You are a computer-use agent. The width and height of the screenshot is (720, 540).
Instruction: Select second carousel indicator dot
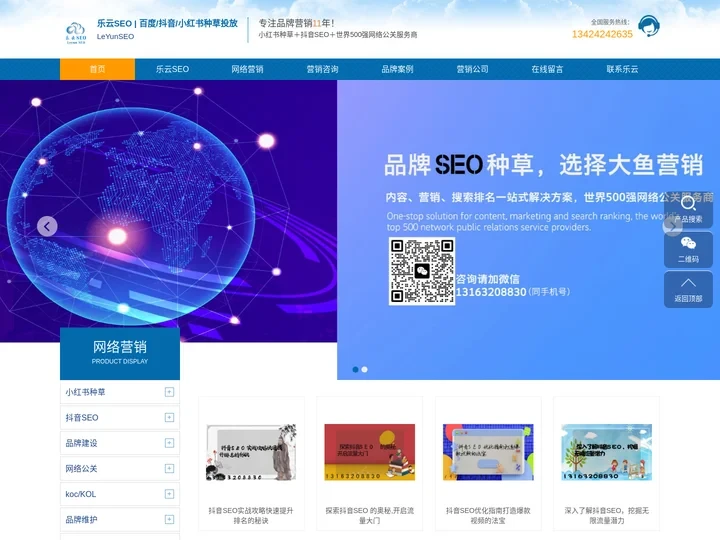[x=364, y=369]
